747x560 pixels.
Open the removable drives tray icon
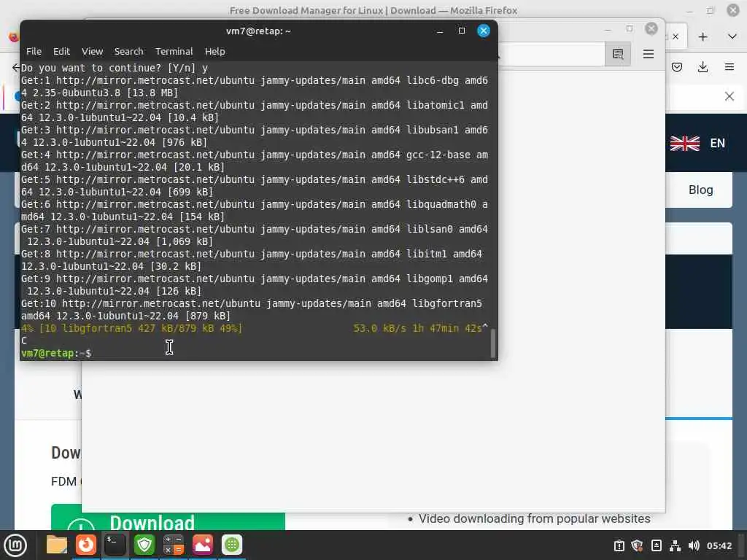[x=656, y=545]
